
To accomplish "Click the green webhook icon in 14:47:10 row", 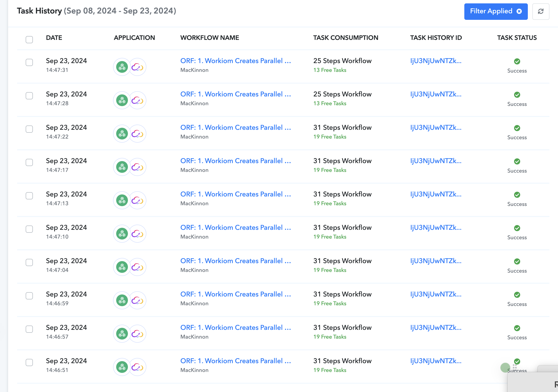I will [x=122, y=233].
